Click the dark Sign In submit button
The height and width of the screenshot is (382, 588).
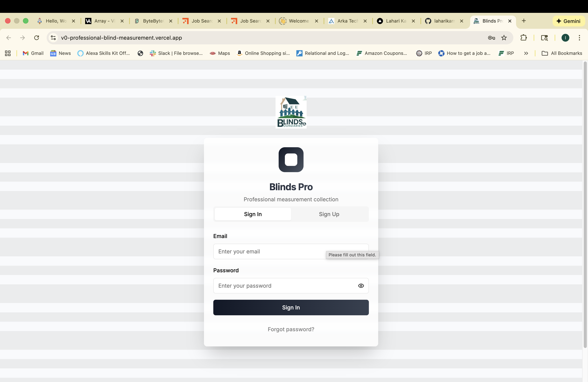pos(291,307)
